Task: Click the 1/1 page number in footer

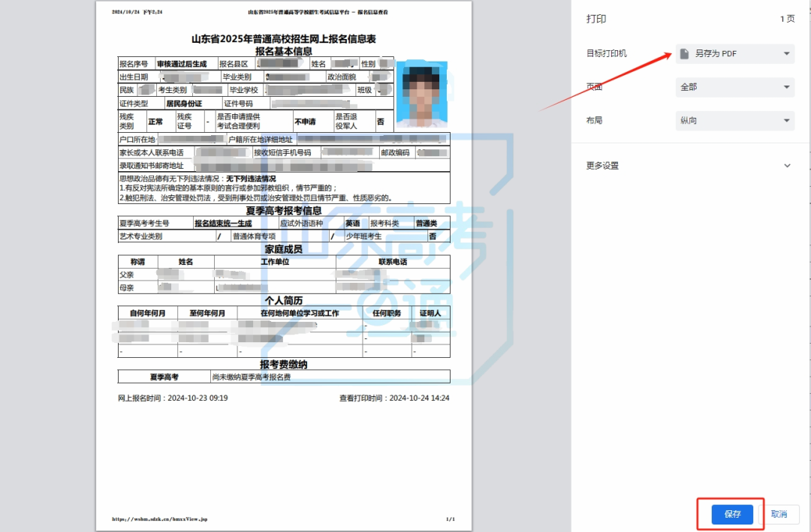Action: (x=451, y=518)
